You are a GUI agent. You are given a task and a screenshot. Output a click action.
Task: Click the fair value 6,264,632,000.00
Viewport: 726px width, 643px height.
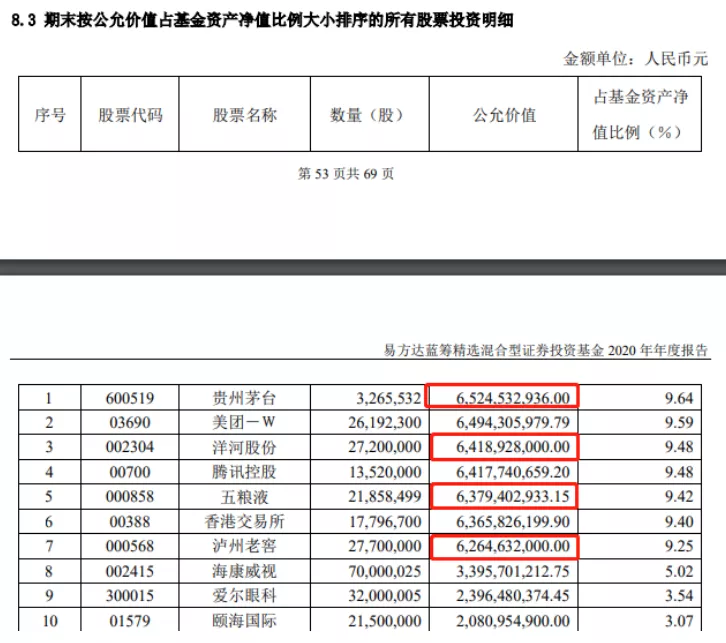[513, 546]
